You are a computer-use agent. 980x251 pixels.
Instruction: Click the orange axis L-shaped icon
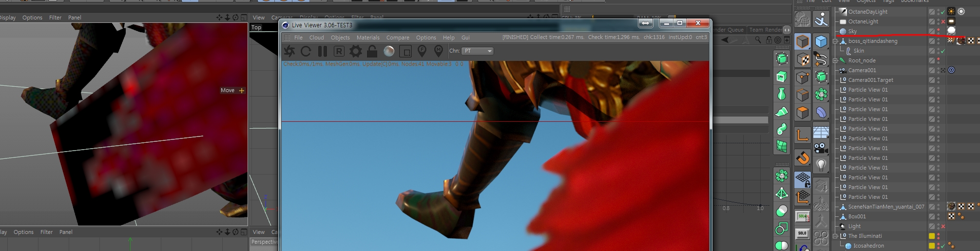coord(803,135)
